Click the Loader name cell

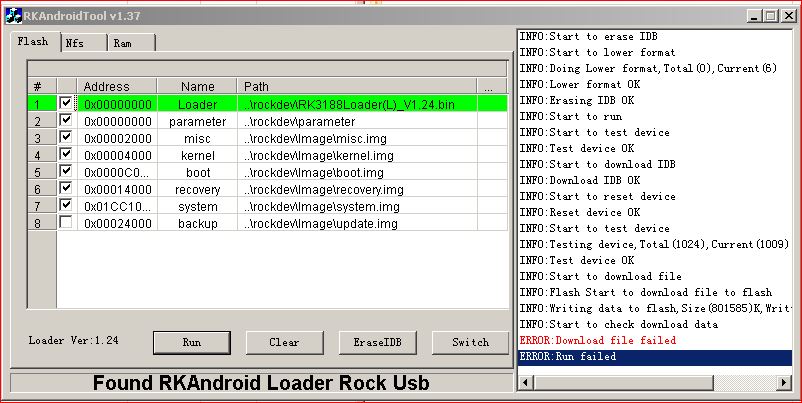(197, 104)
